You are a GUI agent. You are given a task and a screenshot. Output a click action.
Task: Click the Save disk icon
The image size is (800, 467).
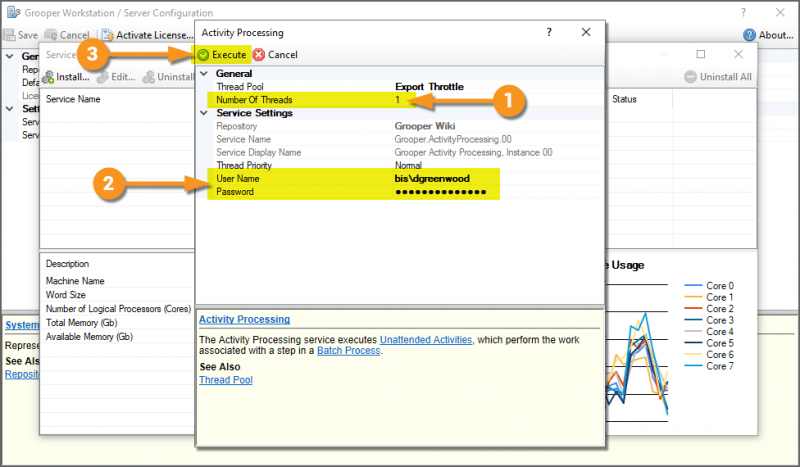pyautogui.click(x=9, y=35)
